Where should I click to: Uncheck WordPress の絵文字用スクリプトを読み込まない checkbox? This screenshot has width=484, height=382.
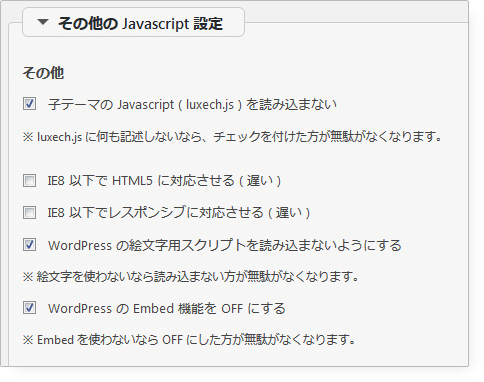click(x=29, y=245)
